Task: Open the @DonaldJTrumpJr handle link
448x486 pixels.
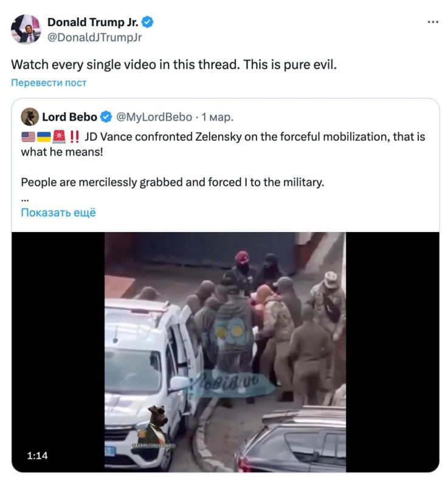Action: (95, 38)
